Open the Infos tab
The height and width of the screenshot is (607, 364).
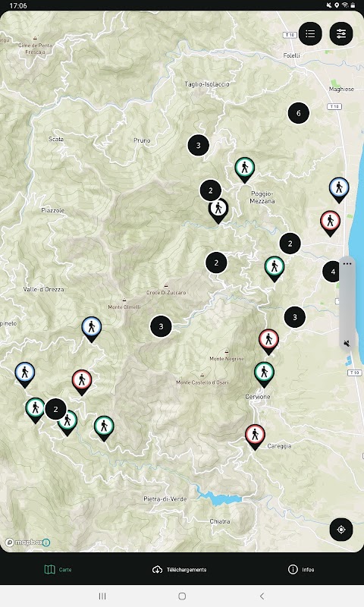301,570
